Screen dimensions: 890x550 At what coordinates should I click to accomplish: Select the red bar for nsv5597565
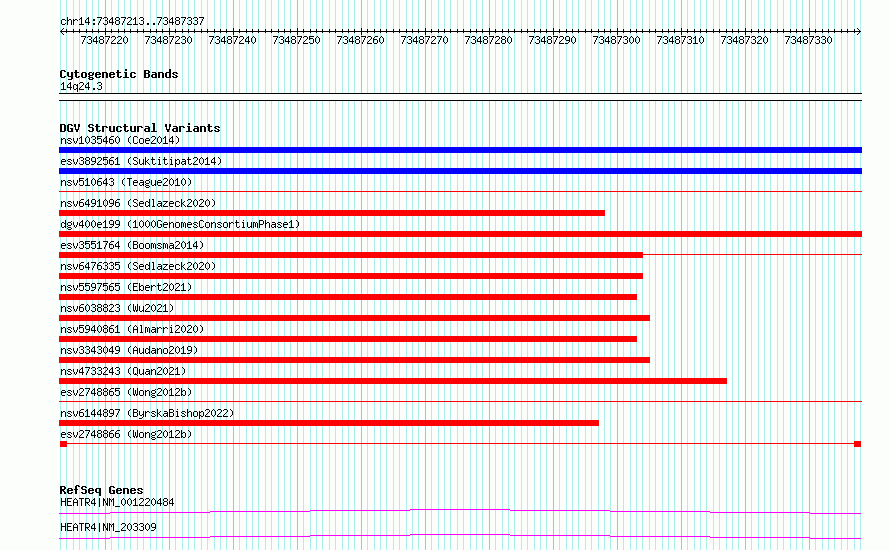348,297
